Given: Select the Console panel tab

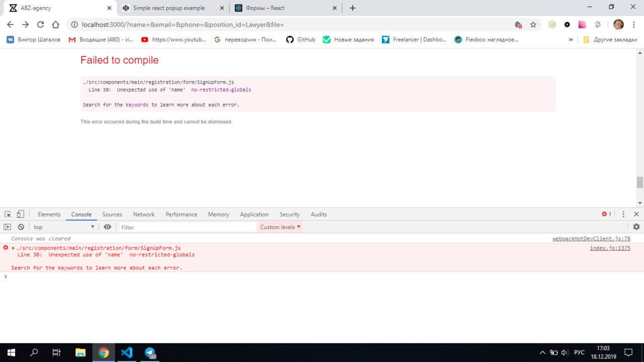Looking at the screenshot, I should (x=81, y=214).
